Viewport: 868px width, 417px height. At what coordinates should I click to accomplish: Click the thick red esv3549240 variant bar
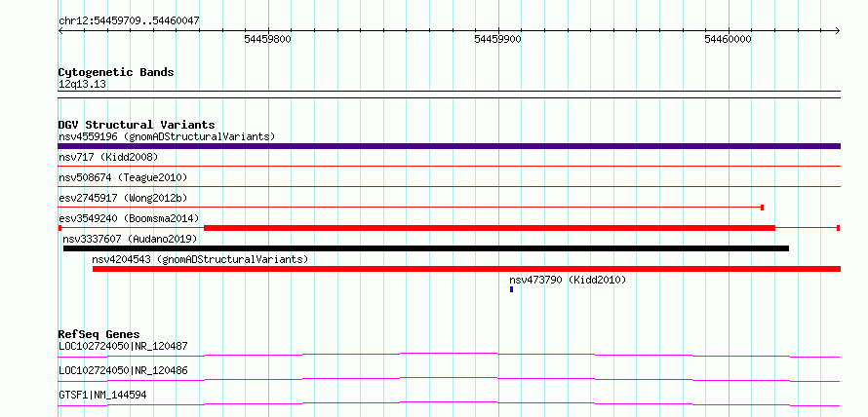[490, 228]
